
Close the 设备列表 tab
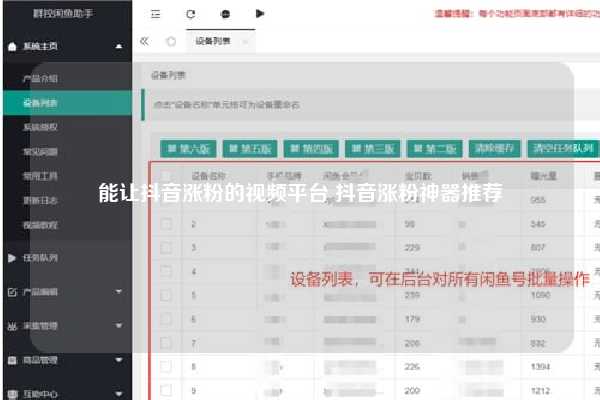(245, 41)
